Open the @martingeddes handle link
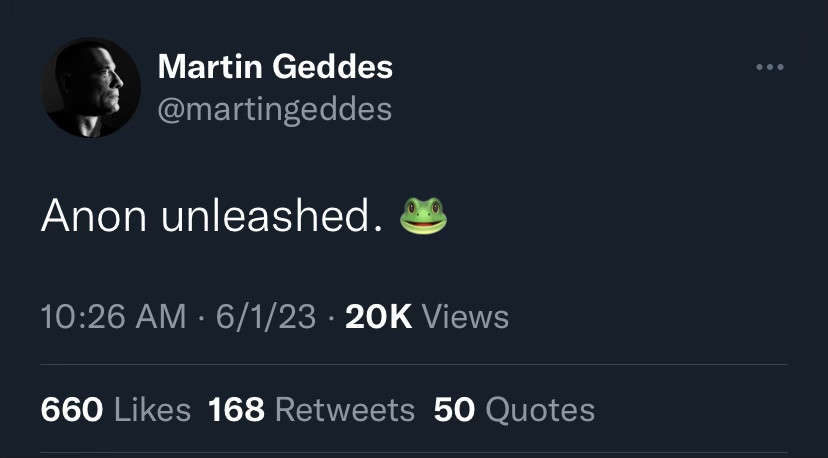Viewport: 828px width, 458px height. pyautogui.click(x=274, y=107)
